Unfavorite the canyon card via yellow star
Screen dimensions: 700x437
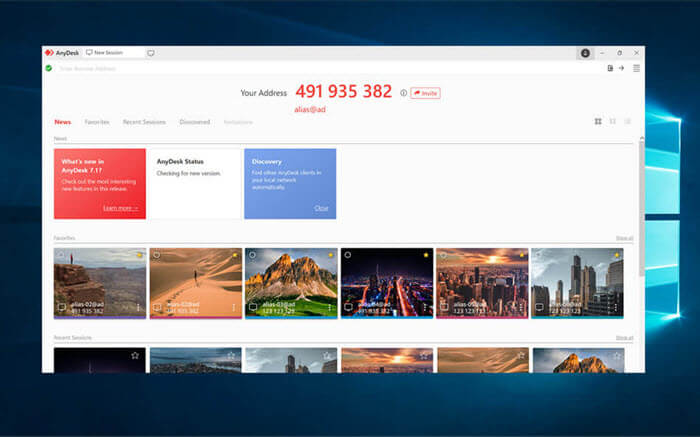coord(140,255)
